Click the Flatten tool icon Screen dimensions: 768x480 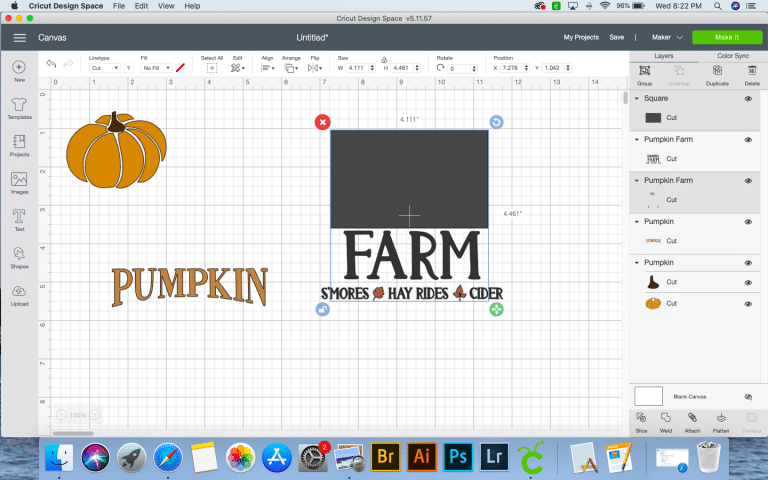720,418
